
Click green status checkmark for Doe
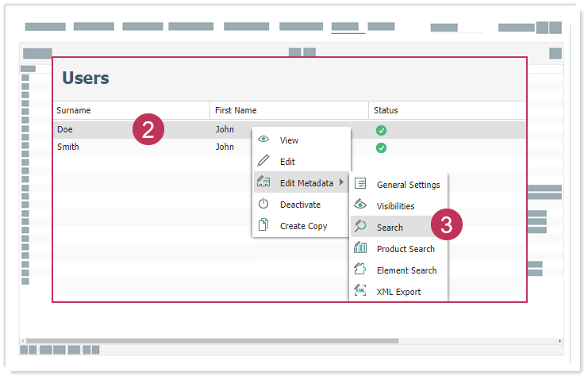click(381, 130)
